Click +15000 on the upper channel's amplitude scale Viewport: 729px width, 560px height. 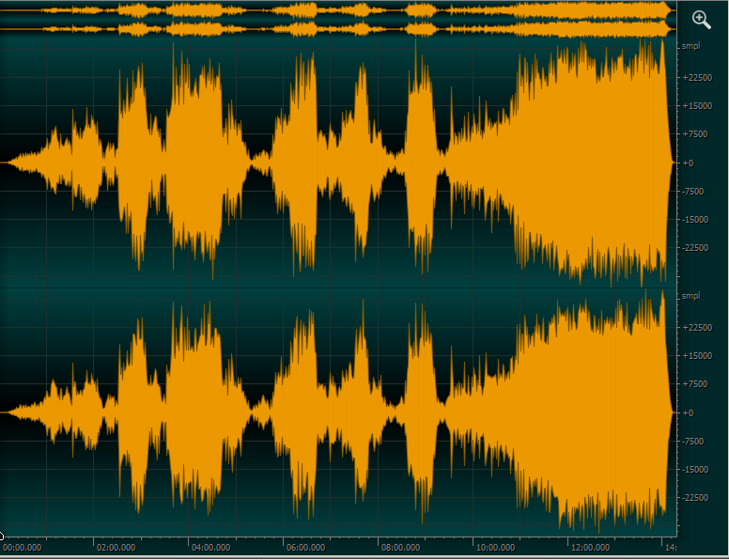click(x=697, y=106)
